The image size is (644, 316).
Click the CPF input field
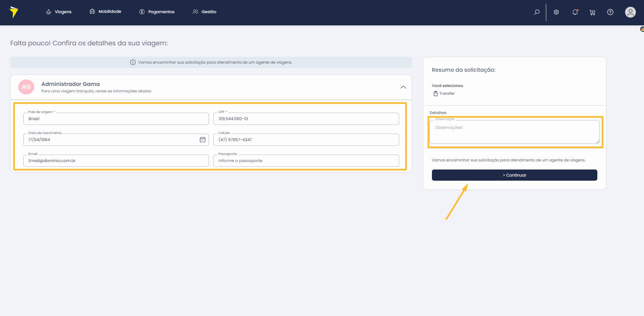tap(306, 119)
